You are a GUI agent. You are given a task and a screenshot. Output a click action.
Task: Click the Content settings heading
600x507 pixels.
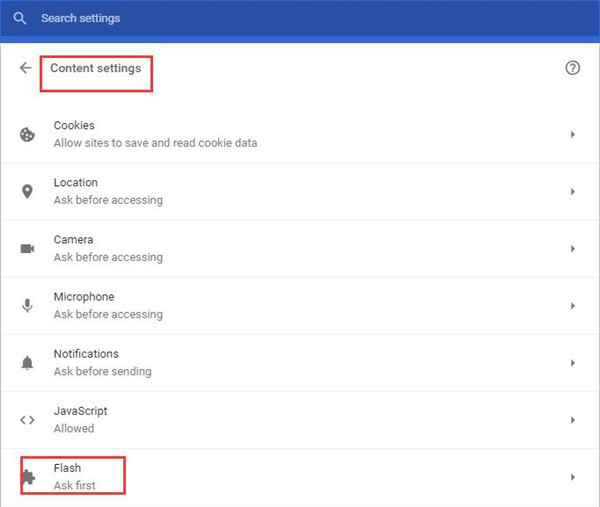[x=96, y=68]
